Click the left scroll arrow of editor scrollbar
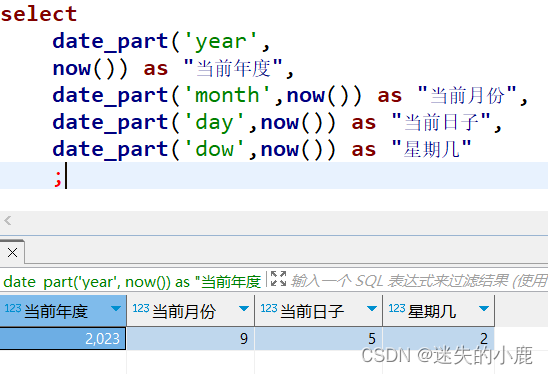 8,221
